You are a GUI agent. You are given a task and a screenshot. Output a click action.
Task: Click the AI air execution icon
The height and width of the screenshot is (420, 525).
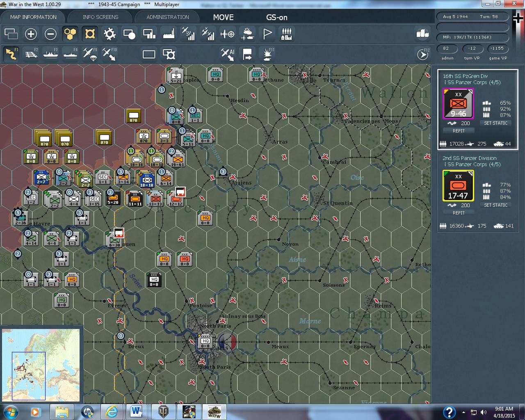click(x=228, y=54)
